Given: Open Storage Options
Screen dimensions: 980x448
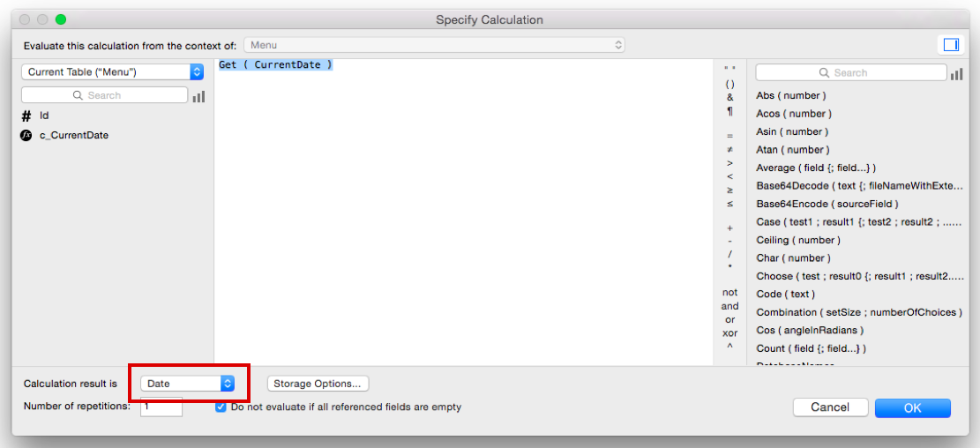Looking at the screenshot, I should click(318, 384).
